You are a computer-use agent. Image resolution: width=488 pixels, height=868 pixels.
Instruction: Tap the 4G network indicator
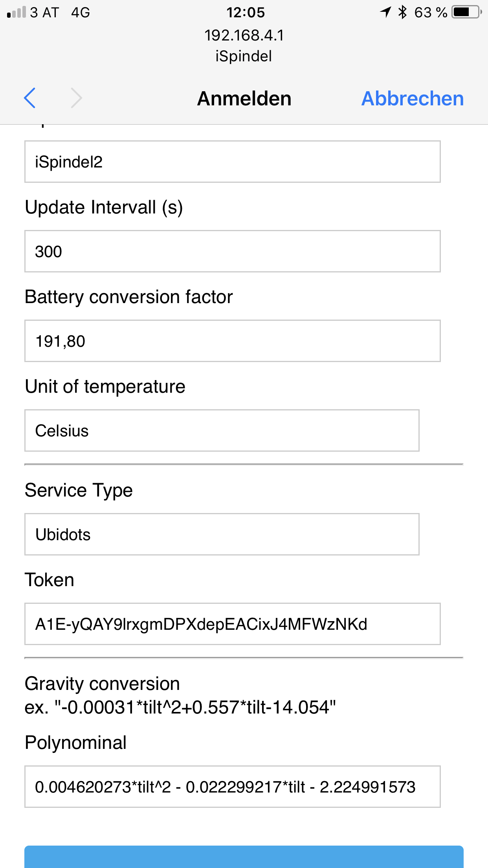point(81,13)
